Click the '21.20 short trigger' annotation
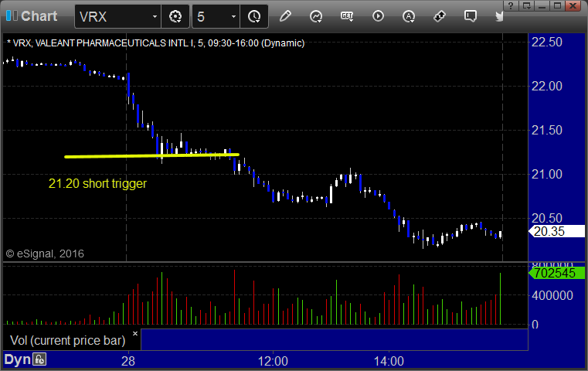This screenshot has height=371, width=588. [97, 183]
